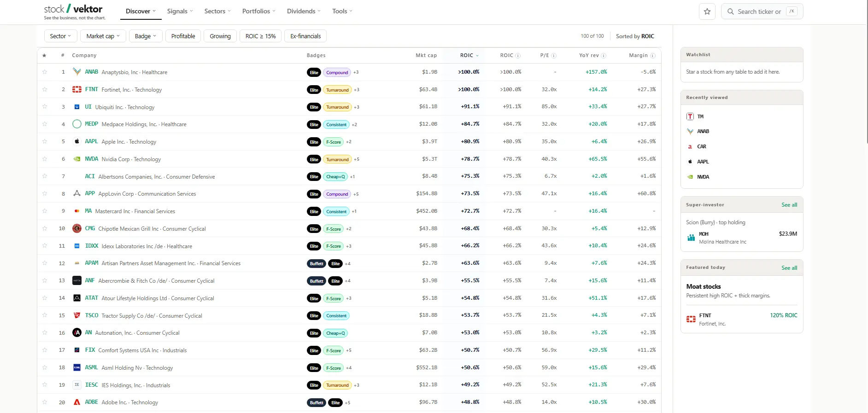Expand the Market cap filter dropdown
Screen dimensions: 868x413
[x=103, y=36]
